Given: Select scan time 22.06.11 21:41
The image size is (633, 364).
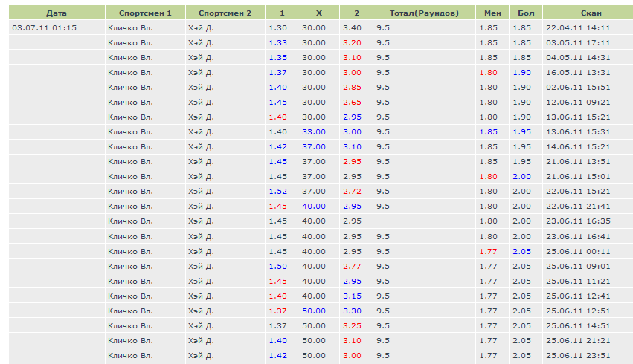Looking at the screenshot, I should pos(578,207).
